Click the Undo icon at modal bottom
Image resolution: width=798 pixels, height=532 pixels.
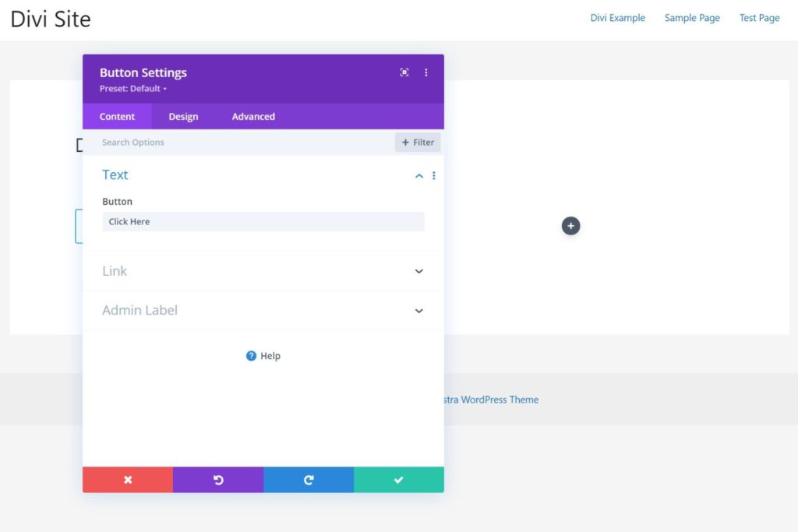pos(219,479)
